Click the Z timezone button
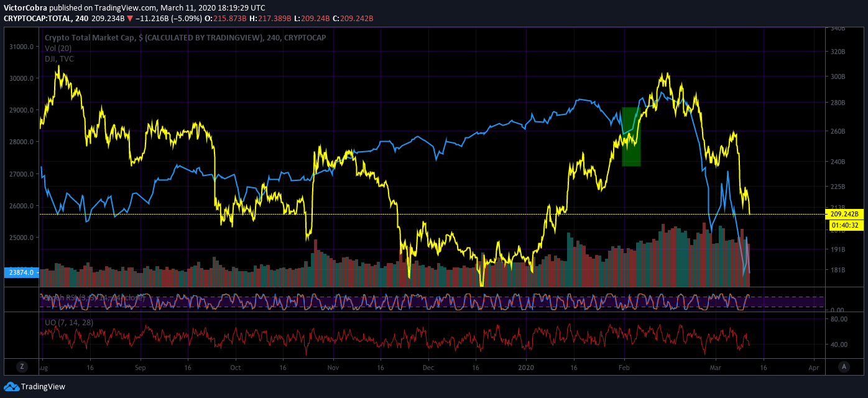 22,366
